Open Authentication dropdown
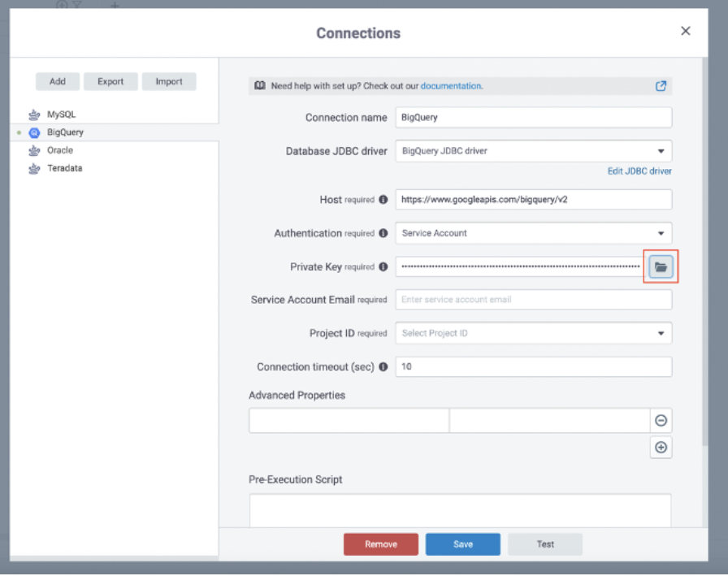Image resolution: width=728 pixels, height=576 pixels. coord(534,233)
